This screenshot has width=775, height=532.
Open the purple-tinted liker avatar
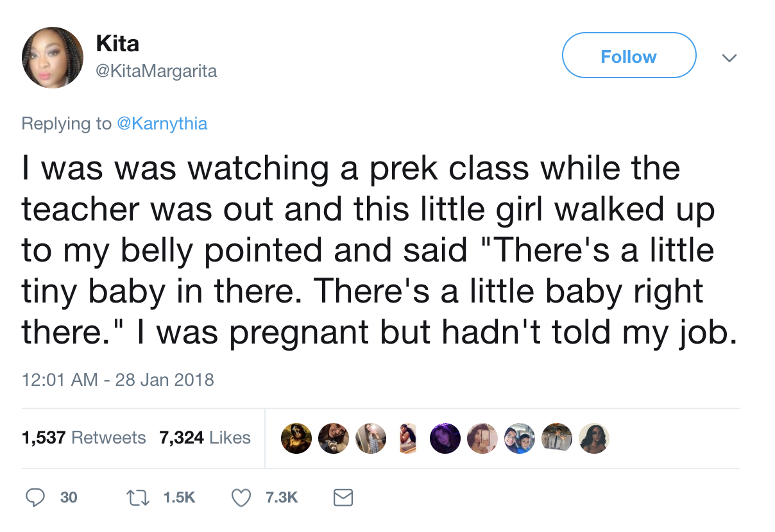(445, 438)
